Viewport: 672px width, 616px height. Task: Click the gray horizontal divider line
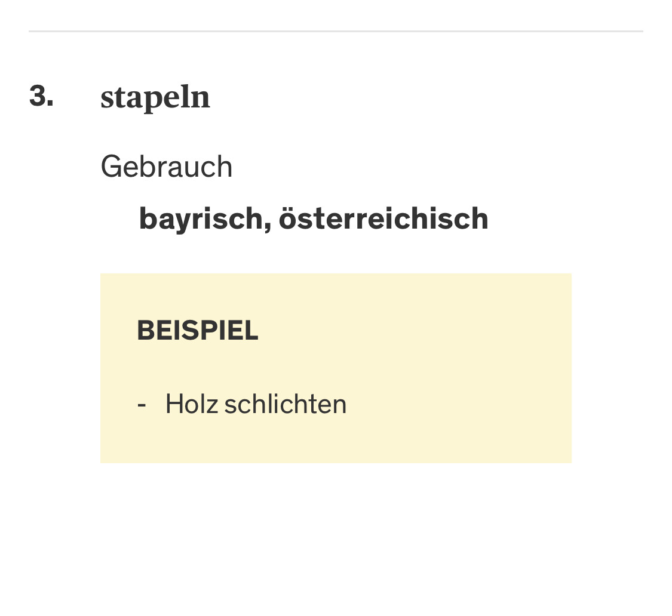coord(336,31)
